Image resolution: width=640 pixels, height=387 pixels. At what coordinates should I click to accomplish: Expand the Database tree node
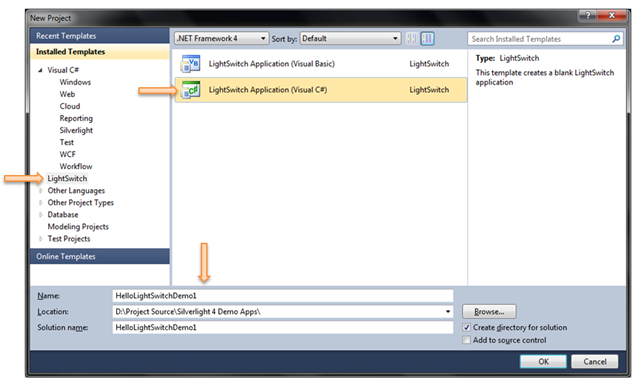(40, 215)
